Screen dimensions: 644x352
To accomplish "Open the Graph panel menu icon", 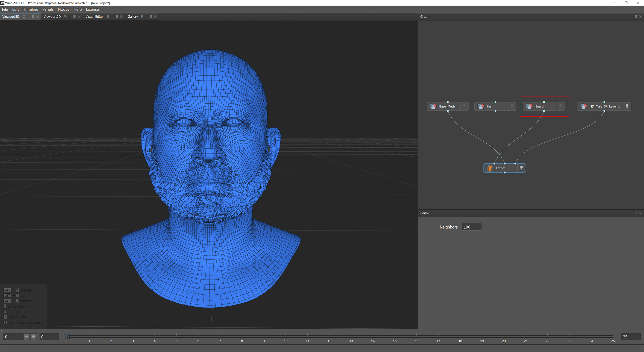I will coord(635,17).
